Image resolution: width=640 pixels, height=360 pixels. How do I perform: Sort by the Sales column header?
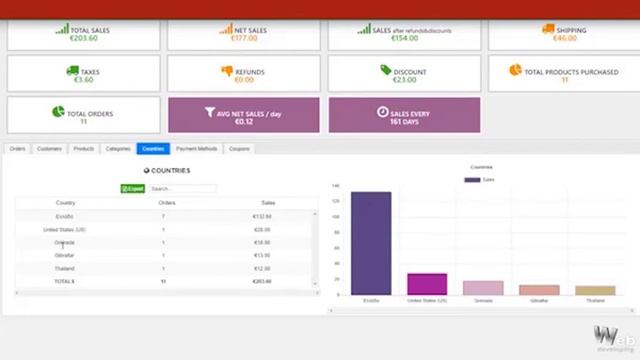268,203
